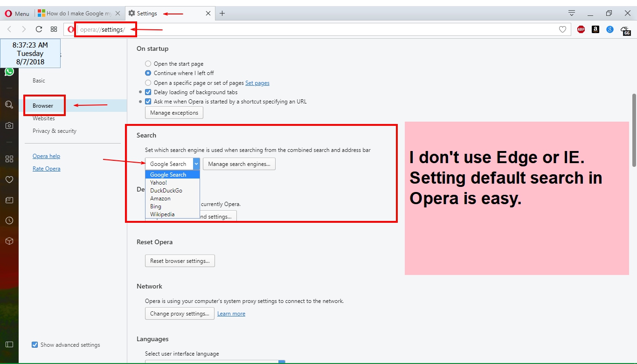Choose Google Search from the dropdown list
This screenshot has width=637, height=364.
pos(173,175)
